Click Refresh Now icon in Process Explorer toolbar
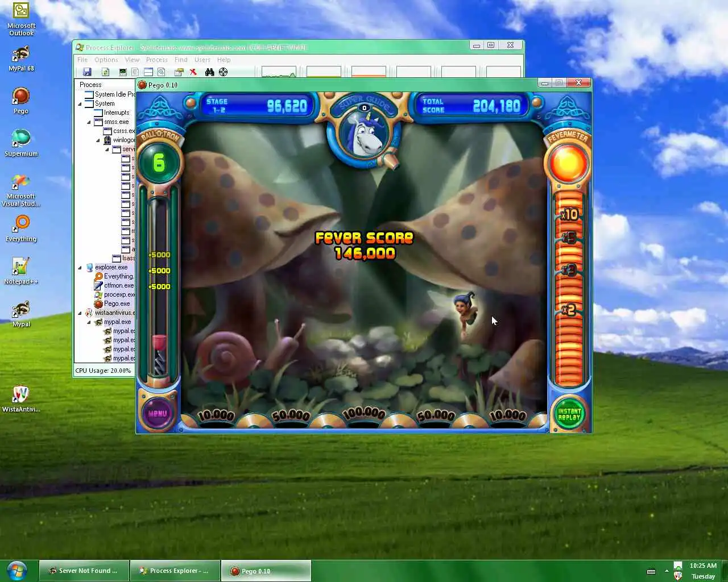The image size is (728, 582). (x=105, y=72)
